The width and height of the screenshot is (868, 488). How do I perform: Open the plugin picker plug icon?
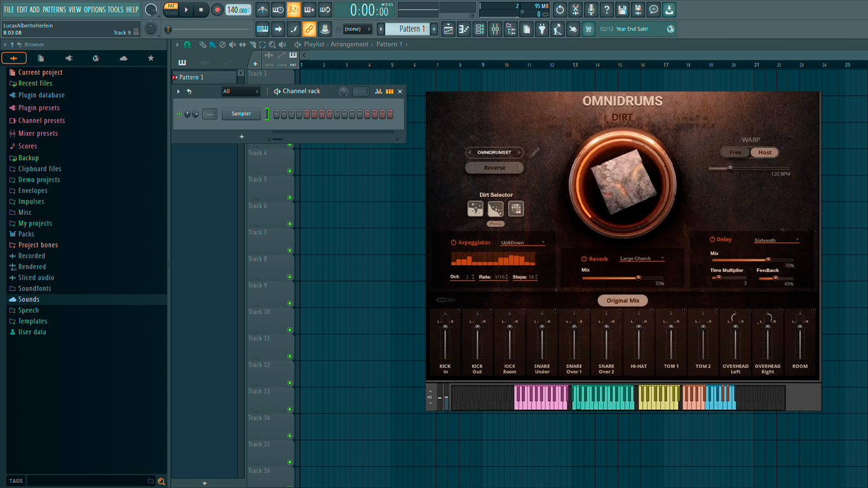point(542,29)
